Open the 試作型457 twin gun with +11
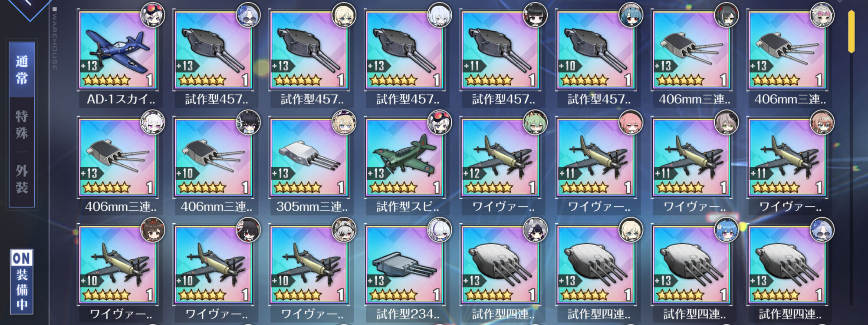 pos(500,50)
